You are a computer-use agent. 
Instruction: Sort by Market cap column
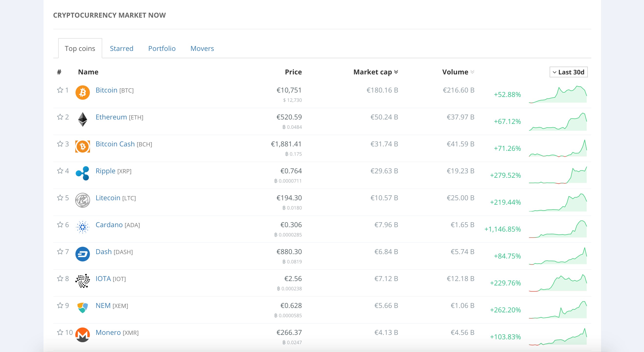[x=376, y=72]
